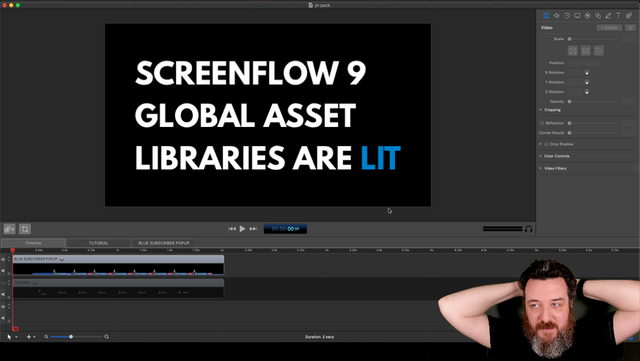Click the Scale slider handle
Image resolution: width=640 pixels, height=361 pixels.
(569, 39)
